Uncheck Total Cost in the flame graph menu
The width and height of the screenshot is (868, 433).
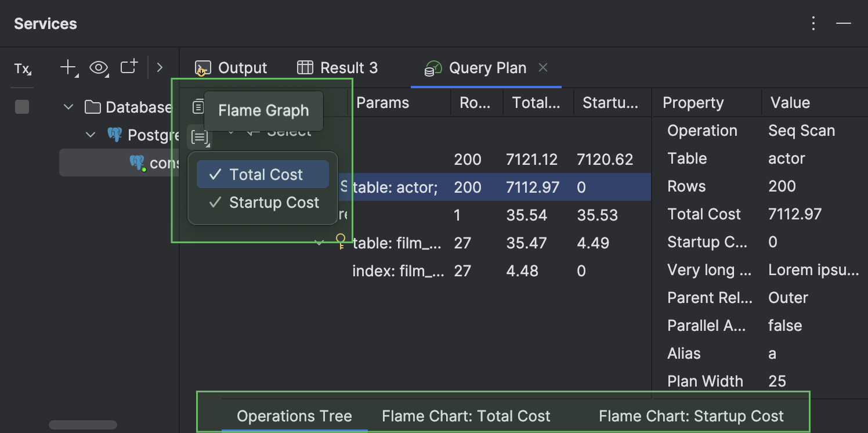(x=263, y=175)
